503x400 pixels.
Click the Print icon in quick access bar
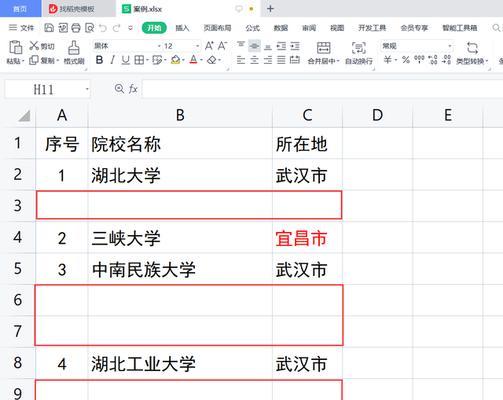[x=76, y=28]
